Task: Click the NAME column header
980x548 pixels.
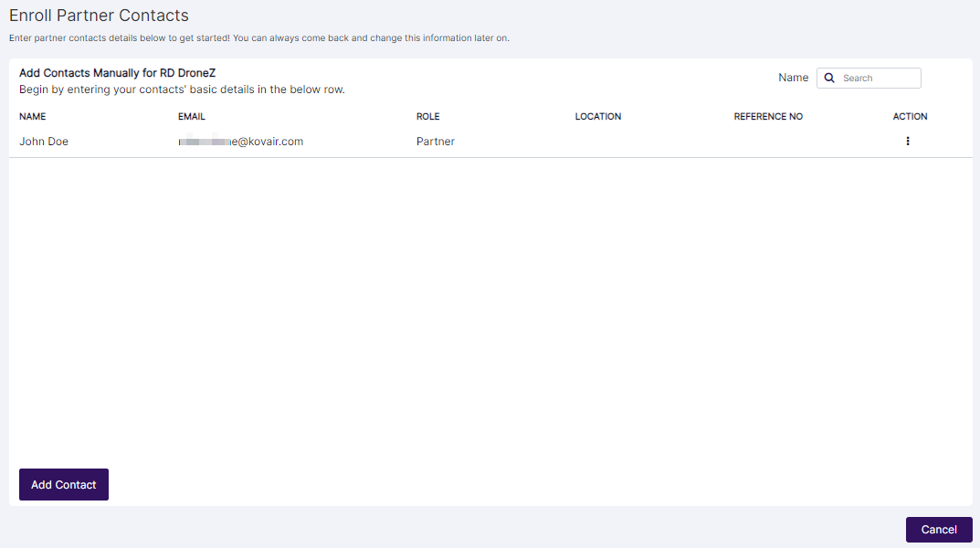Action: pyautogui.click(x=32, y=116)
